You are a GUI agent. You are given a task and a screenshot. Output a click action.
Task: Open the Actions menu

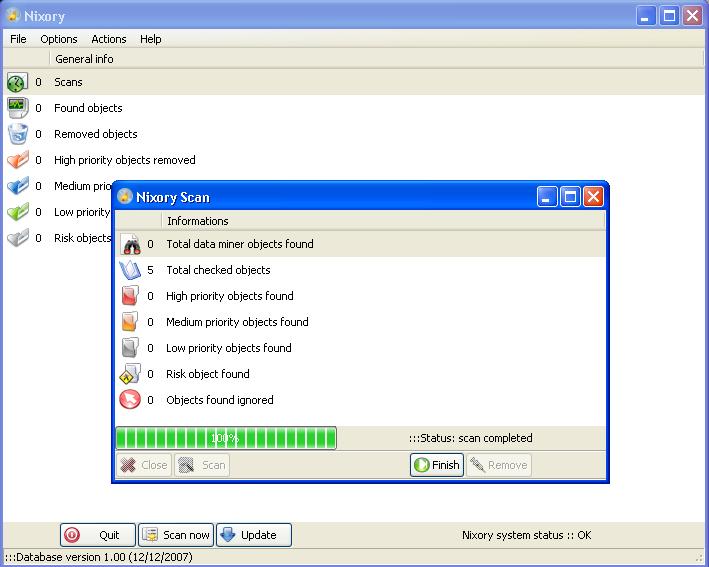point(109,39)
